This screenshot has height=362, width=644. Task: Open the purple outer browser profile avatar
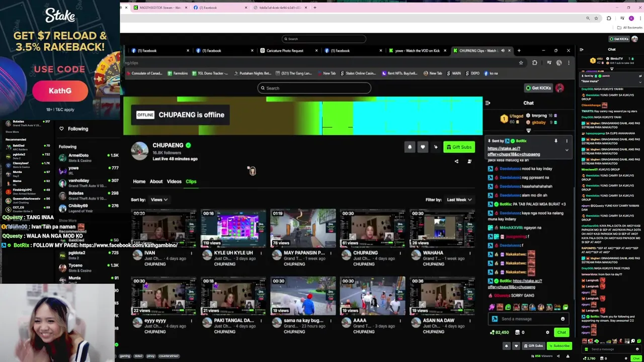point(631,19)
